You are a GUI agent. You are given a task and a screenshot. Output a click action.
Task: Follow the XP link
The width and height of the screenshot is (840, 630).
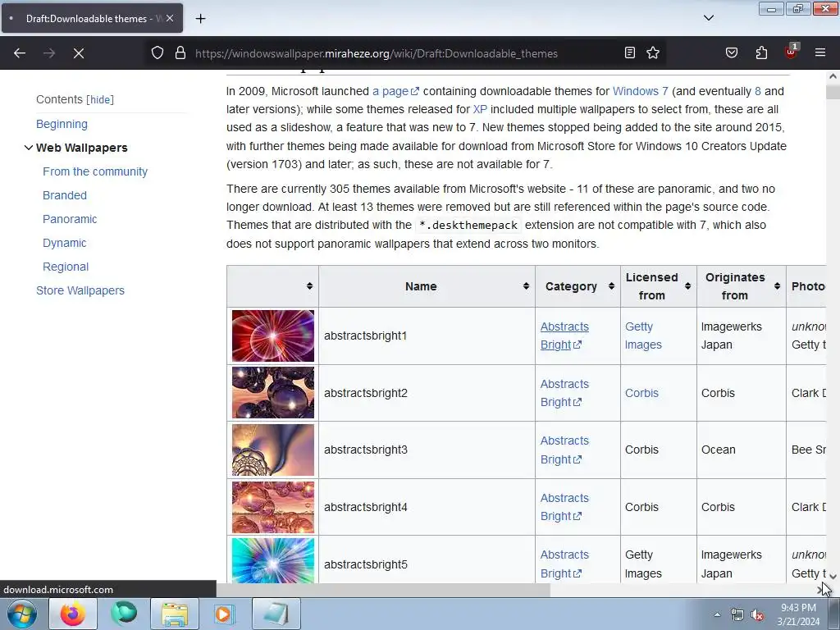click(x=480, y=109)
